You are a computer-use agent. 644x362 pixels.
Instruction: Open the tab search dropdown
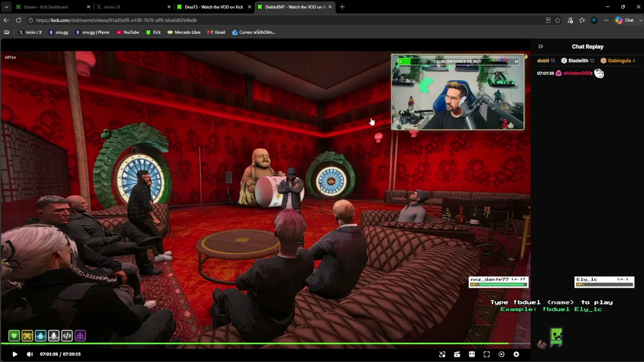[6, 7]
